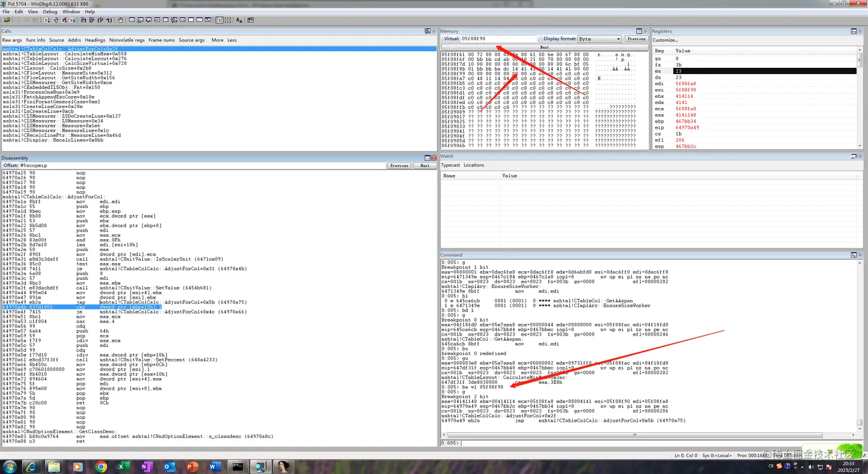The height and width of the screenshot is (474, 868).
Task: Toggle Source in Calls panel
Action: coord(57,40)
